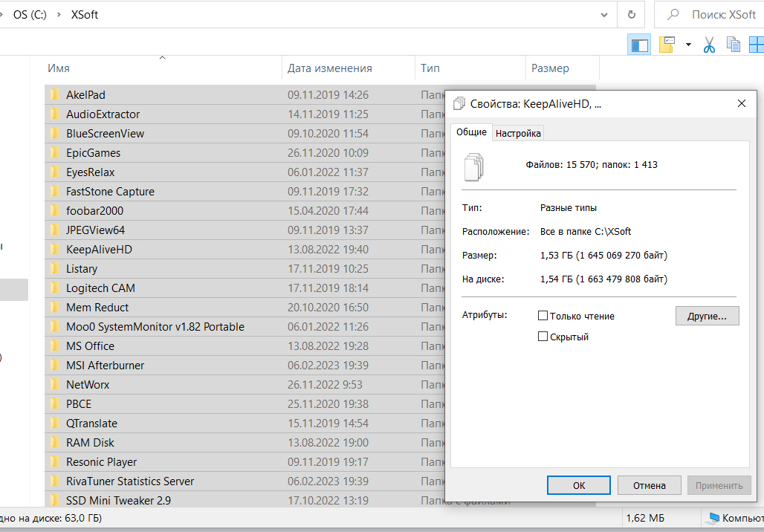This screenshot has width=764, height=532.
Task: Confirm with the OK button
Action: click(579, 485)
